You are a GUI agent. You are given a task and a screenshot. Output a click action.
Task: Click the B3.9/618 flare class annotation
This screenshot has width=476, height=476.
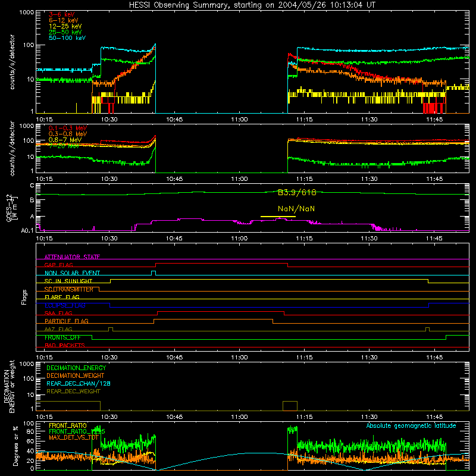[297, 192]
